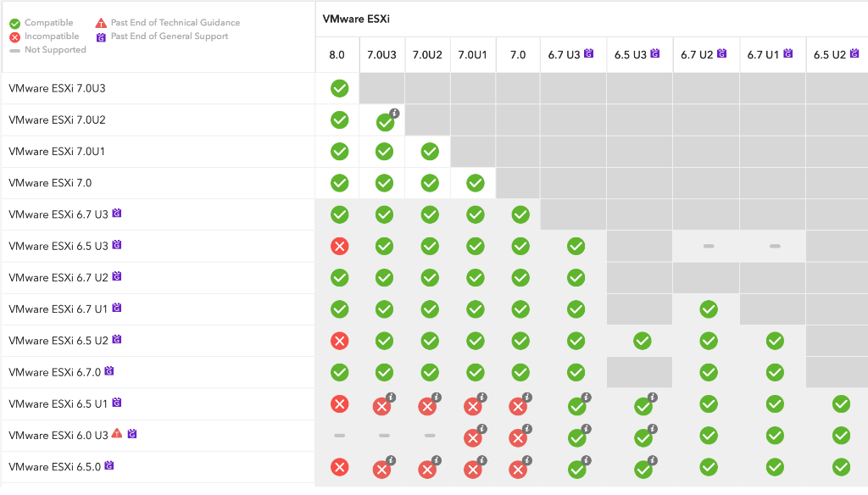The image size is (868, 495).
Task: Click the incompatible X for ESXi 6.5 U2 under 8.0
Action: tap(339, 341)
